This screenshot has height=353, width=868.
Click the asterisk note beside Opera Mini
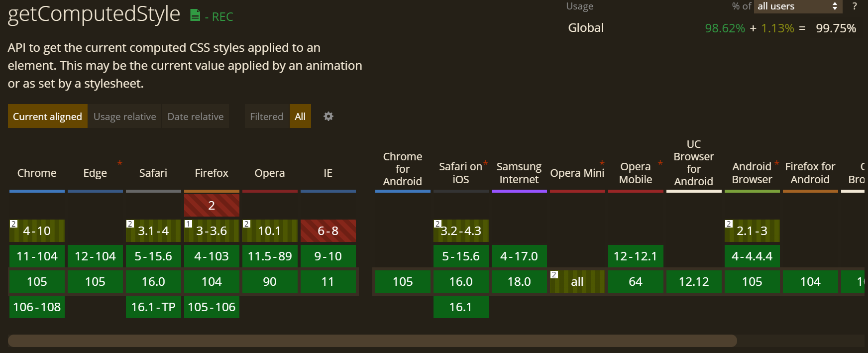[602, 163]
